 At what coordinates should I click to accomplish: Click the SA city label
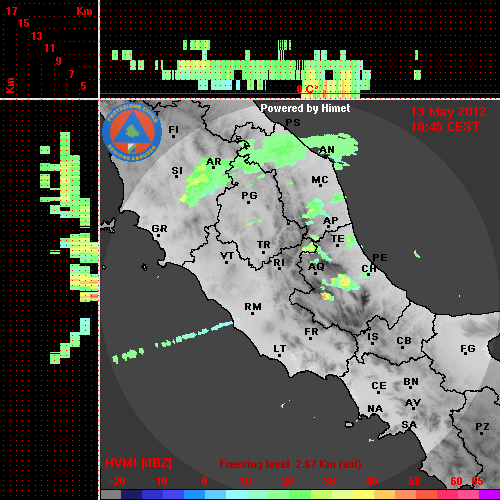409,425
